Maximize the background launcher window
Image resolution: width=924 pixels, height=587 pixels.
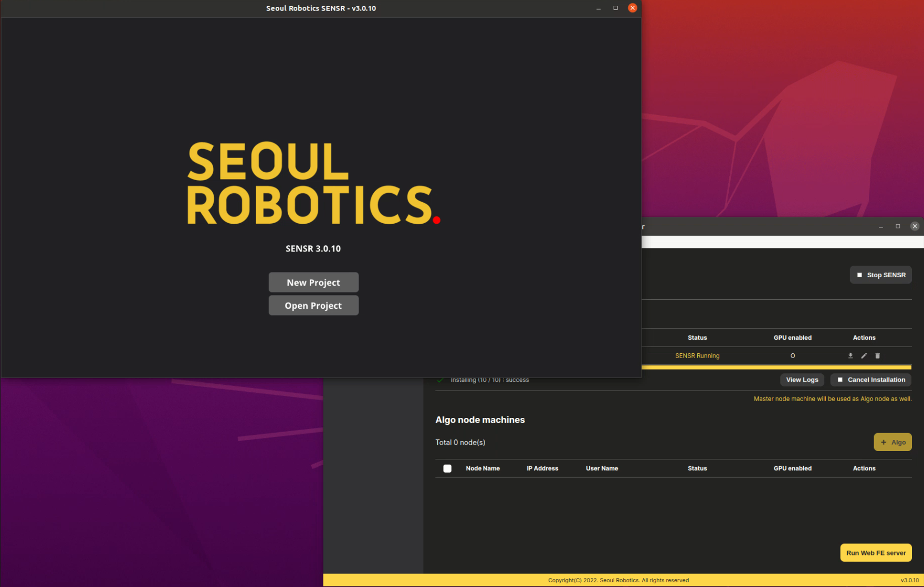coord(898,226)
